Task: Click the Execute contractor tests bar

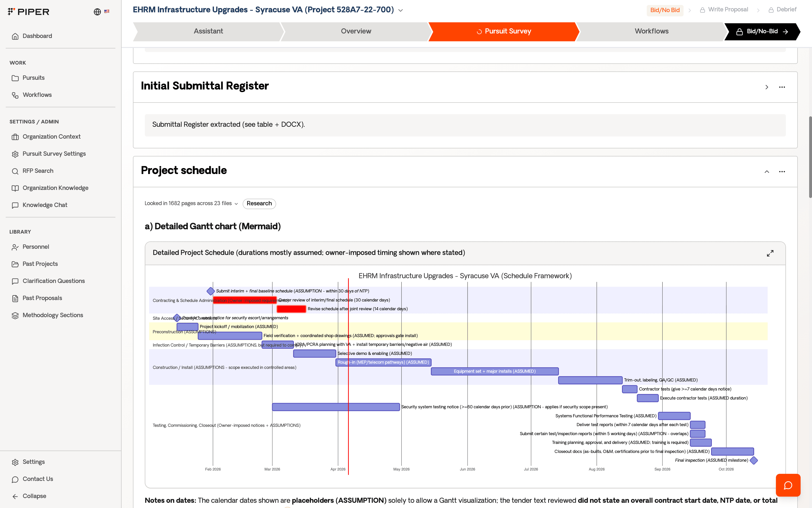Action: click(x=647, y=398)
